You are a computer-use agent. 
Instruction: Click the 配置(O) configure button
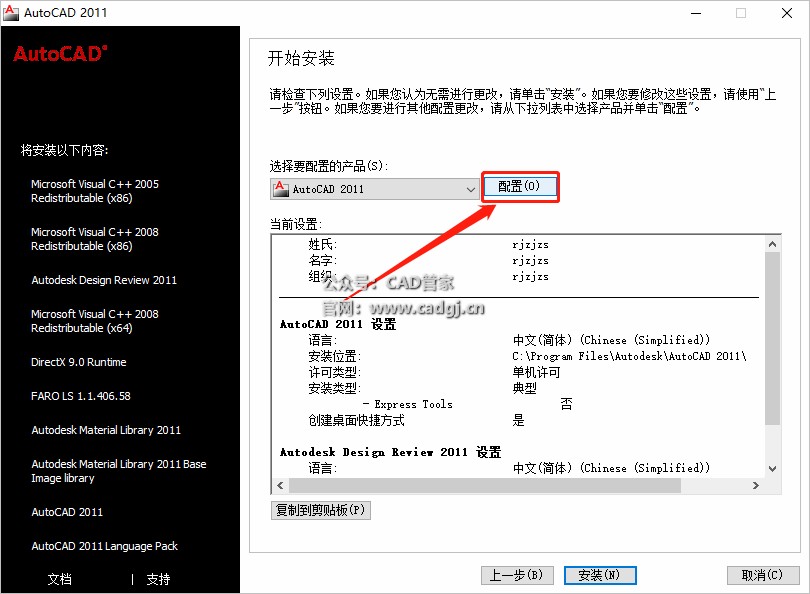(x=520, y=186)
